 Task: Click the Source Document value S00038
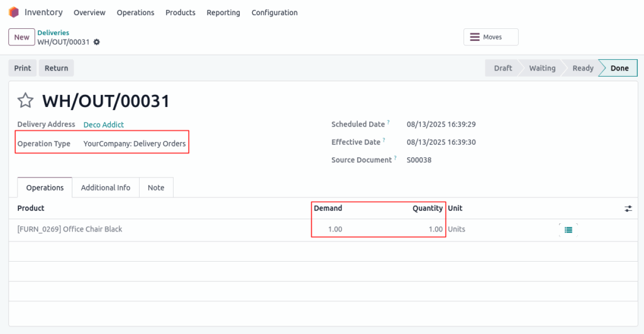[419, 160]
